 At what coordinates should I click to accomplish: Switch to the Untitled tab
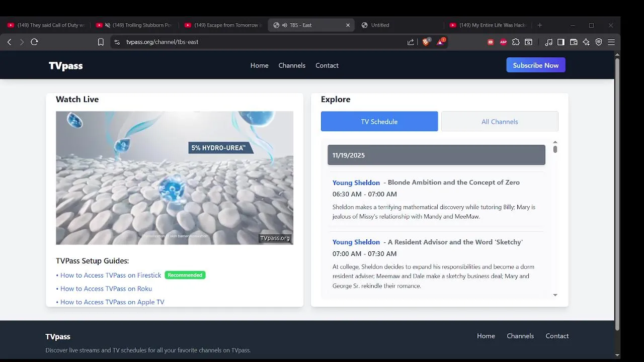[x=400, y=25]
